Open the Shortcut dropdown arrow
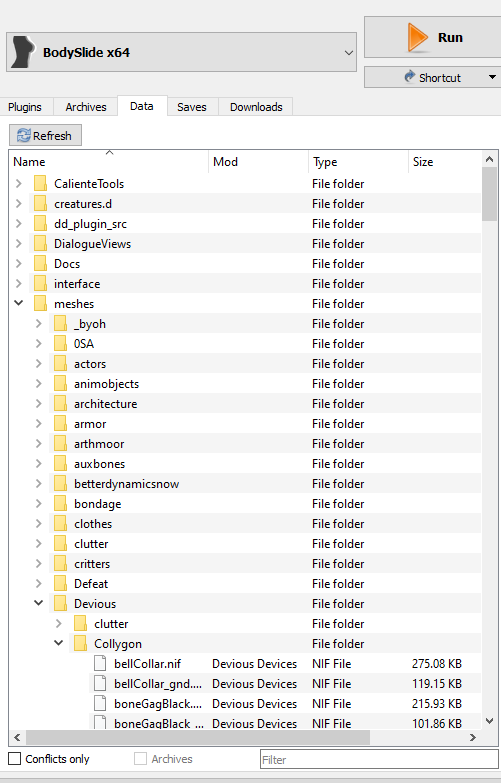 pos(493,77)
